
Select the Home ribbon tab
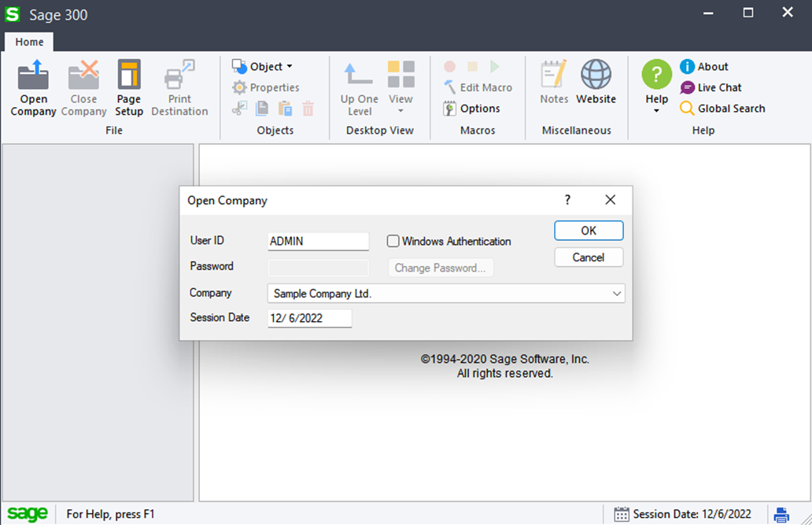coord(30,42)
